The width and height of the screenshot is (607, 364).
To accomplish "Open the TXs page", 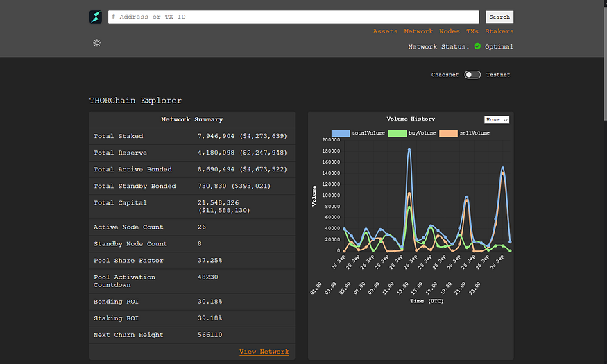I will [x=472, y=31].
